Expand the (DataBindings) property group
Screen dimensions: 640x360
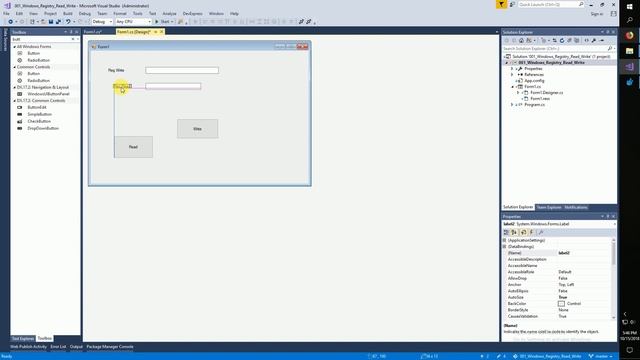(x=505, y=247)
